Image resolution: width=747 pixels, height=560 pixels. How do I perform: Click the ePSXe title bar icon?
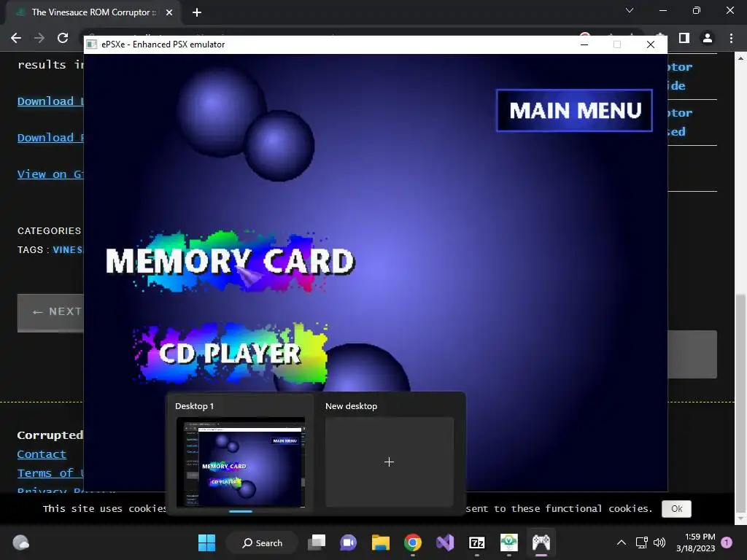point(91,44)
